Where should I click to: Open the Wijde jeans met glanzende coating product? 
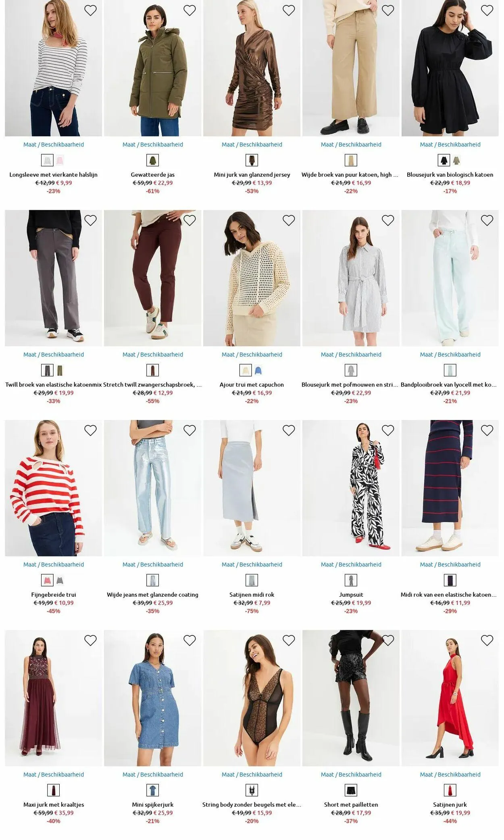click(x=153, y=595)
